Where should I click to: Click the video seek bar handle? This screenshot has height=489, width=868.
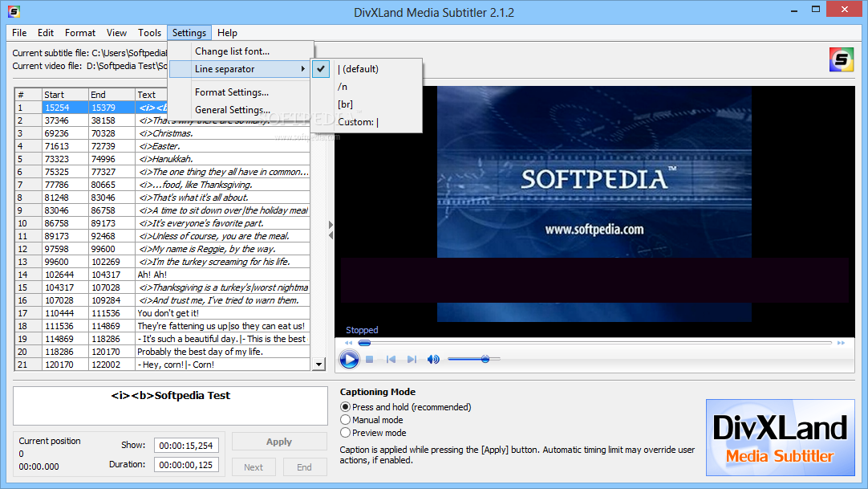[x=364, y=343]
